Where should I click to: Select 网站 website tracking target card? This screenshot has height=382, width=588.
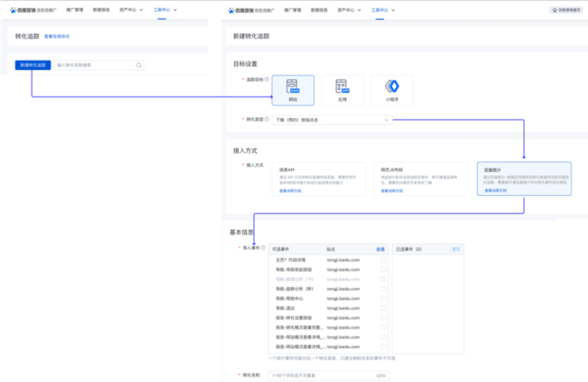(x=293, y=90)
